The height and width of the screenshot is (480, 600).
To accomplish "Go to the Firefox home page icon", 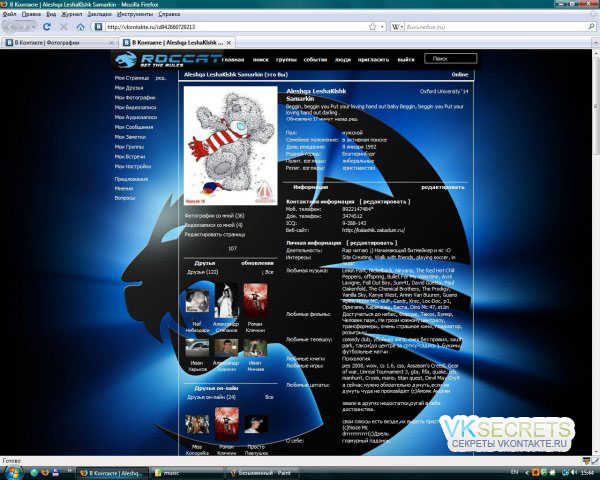I will [80, 27].
